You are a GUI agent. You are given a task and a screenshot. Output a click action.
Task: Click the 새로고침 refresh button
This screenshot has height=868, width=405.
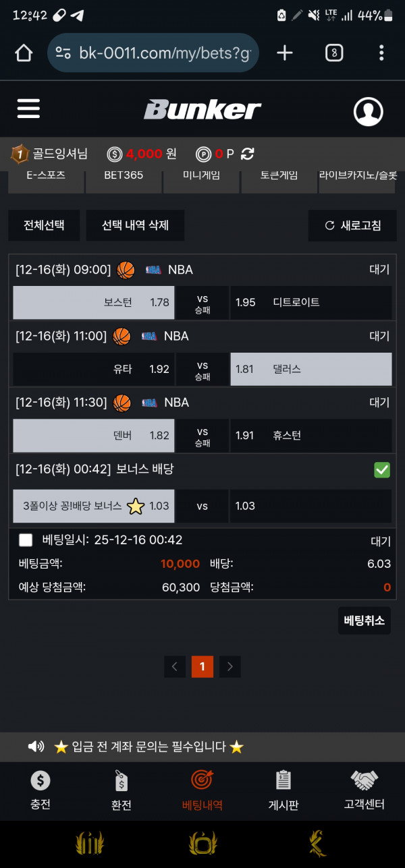coord(352,225)
